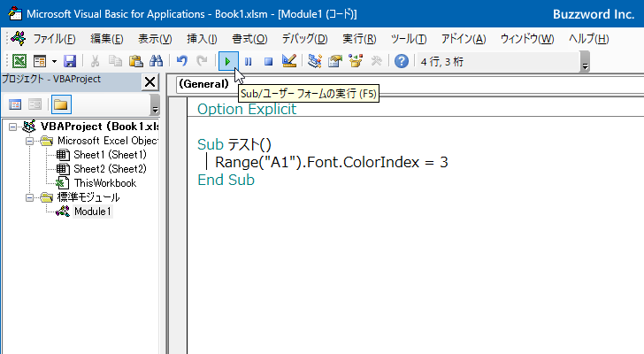Toggle Design Mode icon
Screen dimensions: 644x354
click(289, 62)
